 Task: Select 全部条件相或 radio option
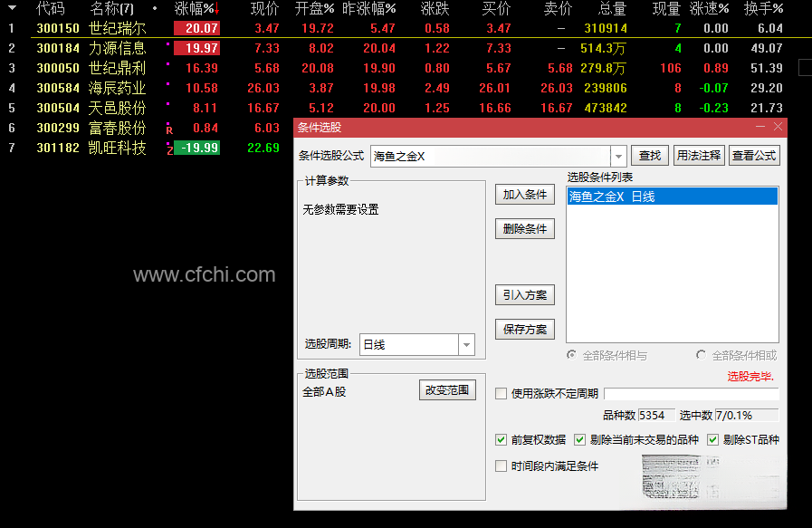pos(701,355)
